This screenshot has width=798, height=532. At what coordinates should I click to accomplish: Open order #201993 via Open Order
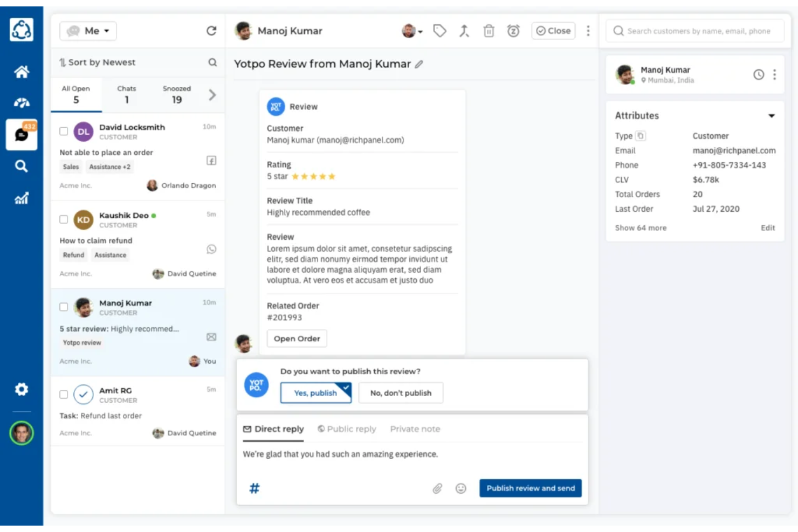pyautogui.click(x=297, y=338)
